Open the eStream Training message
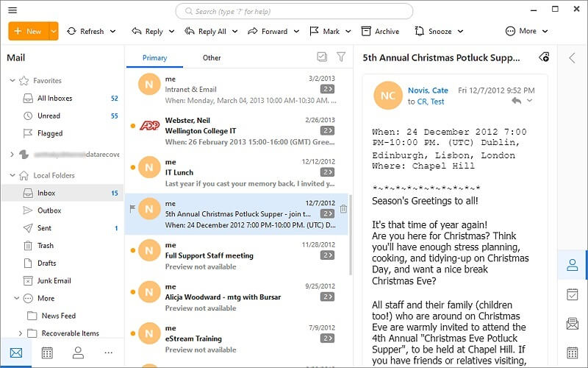This screenshot has width=588, height=368. [237, 339]
